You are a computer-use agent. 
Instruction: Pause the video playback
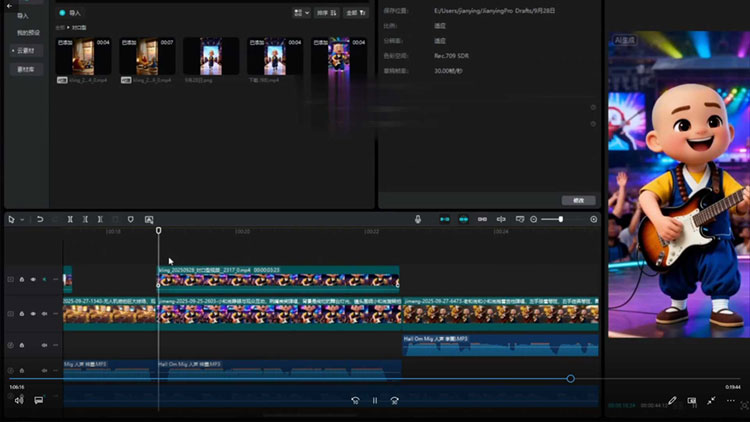(x=375, y=400)
